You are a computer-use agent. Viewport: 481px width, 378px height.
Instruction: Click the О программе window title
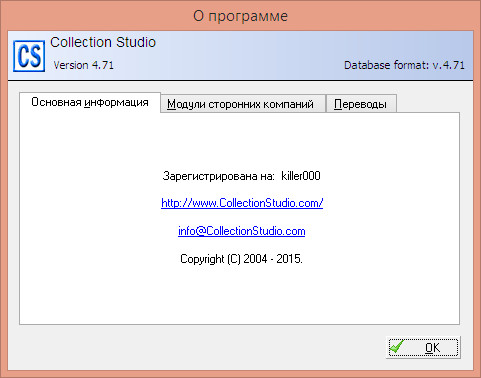click(240, 16)
